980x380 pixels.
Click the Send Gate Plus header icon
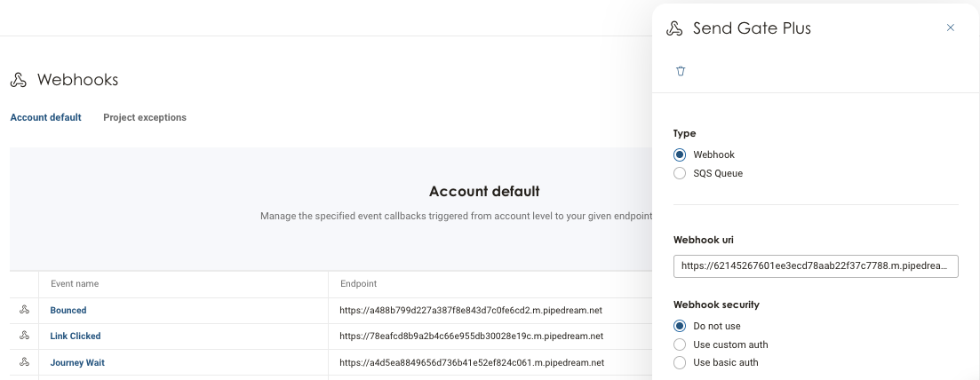point(674,28)
